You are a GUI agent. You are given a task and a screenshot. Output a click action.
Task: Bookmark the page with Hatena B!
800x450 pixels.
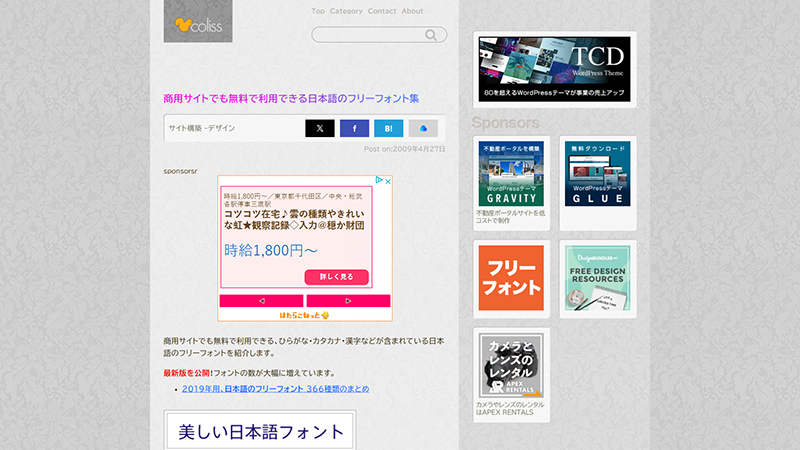388,128
